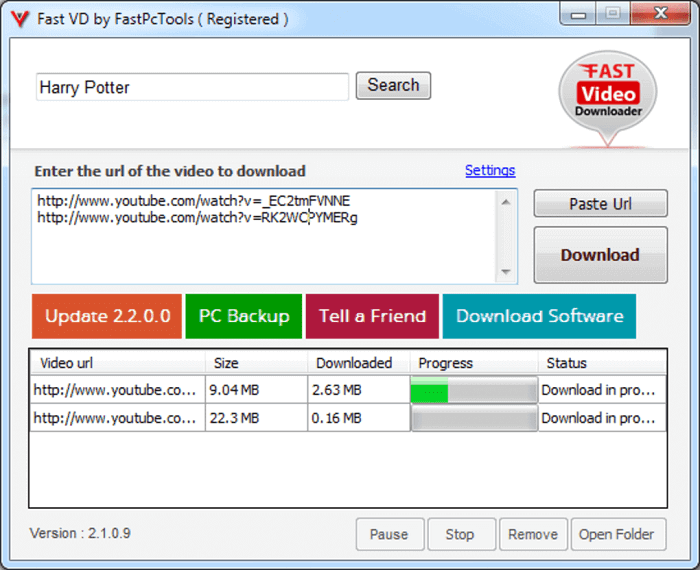Image resolution: width=700 pixels, height=570 pixels.
Task: Open Folder containing downloaded videos
Action: tap(617, 534)
